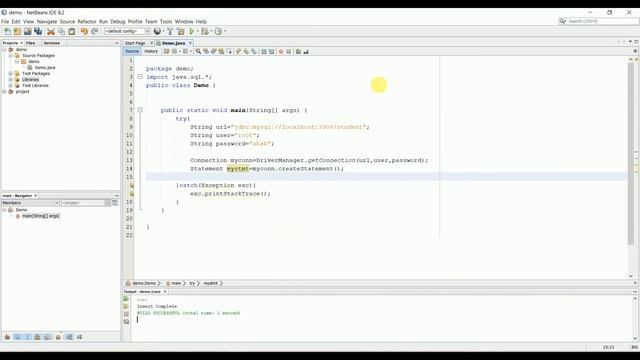
Task: Switch to the Services tab
Action: click(x=52, y=43)
